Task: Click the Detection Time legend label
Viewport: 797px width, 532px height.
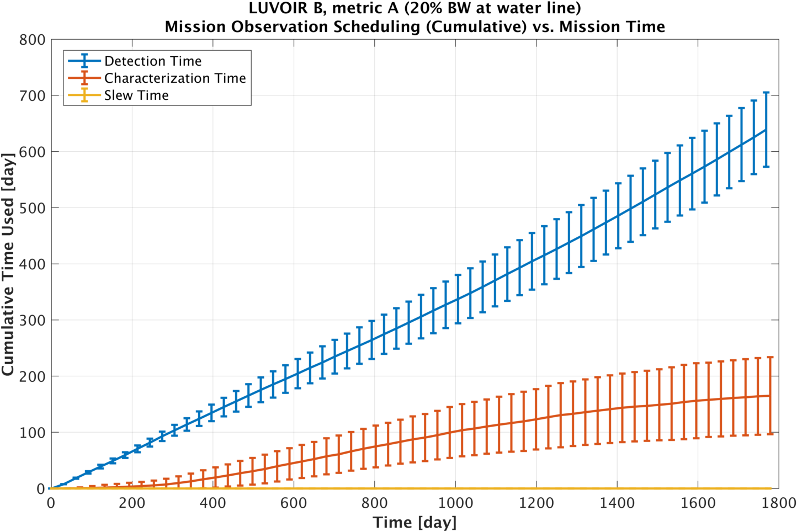Action: (153, 61)
